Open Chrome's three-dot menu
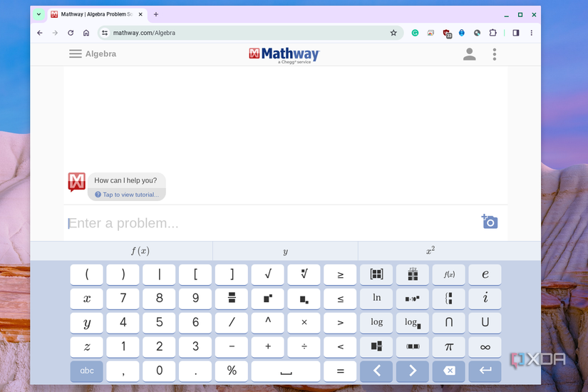The image size is (588, 392). (532, 33)
